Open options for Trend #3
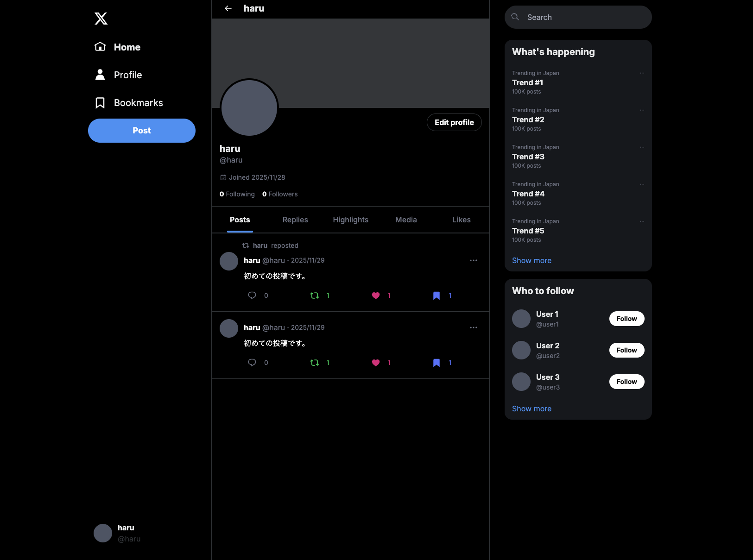 click(642, 147)
